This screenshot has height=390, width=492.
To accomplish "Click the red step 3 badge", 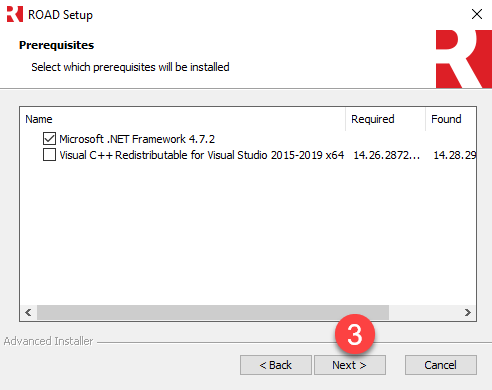I will click(x=355, y=334).
